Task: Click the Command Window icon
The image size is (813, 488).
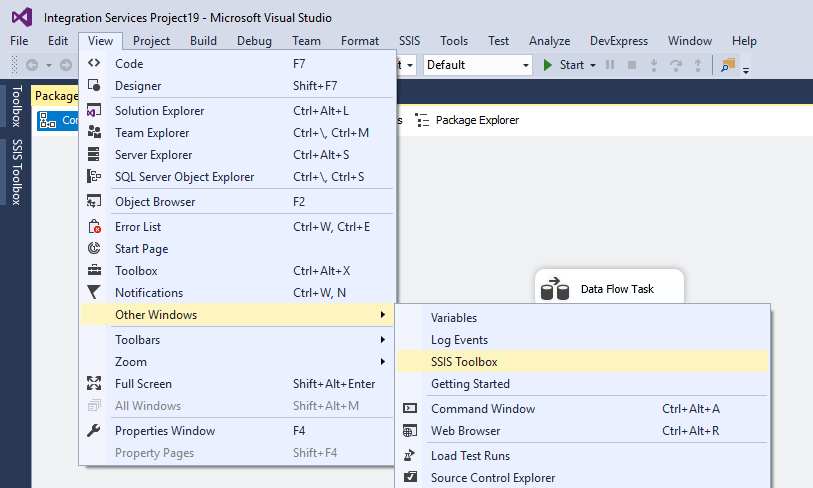Action: pyautogui.click(x=410, y=409)
